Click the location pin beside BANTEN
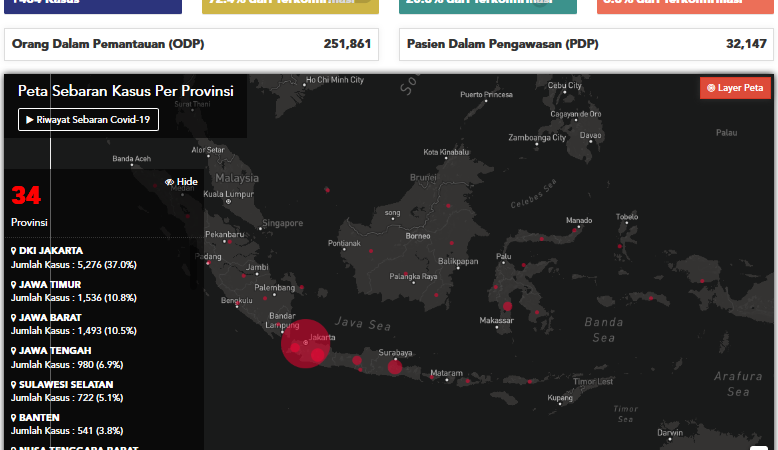Screen dimensions: 778x450 13,418
